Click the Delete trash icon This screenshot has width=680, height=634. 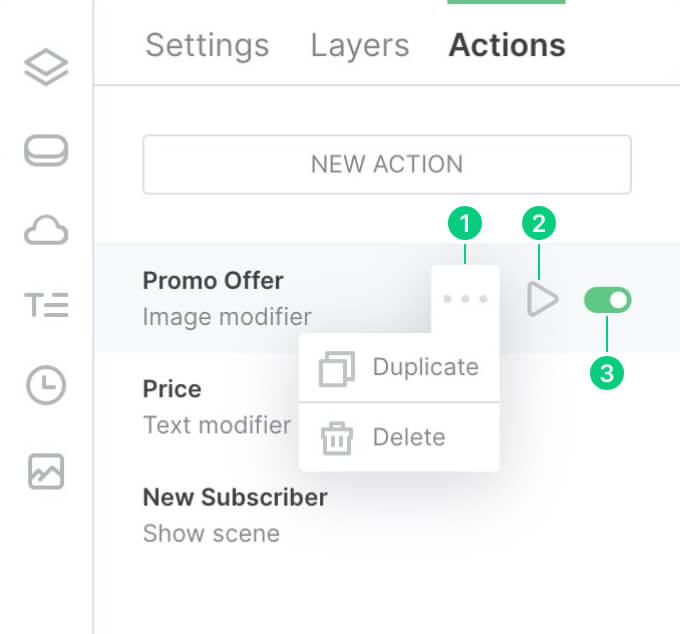point(337,438)
